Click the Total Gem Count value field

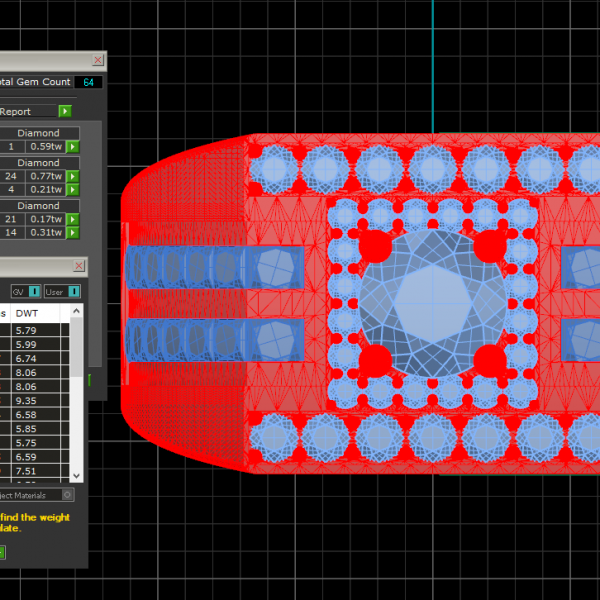pos(88,82)
